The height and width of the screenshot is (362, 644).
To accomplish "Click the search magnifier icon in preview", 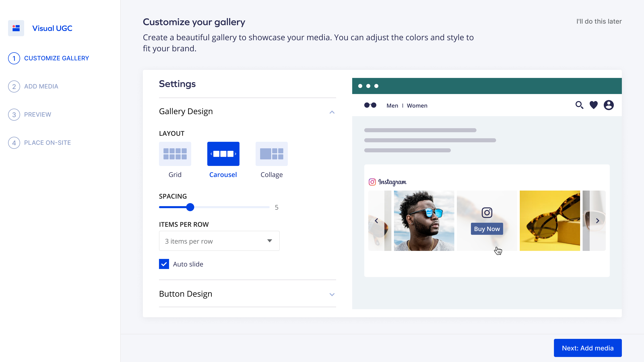I will pos(579,105).
